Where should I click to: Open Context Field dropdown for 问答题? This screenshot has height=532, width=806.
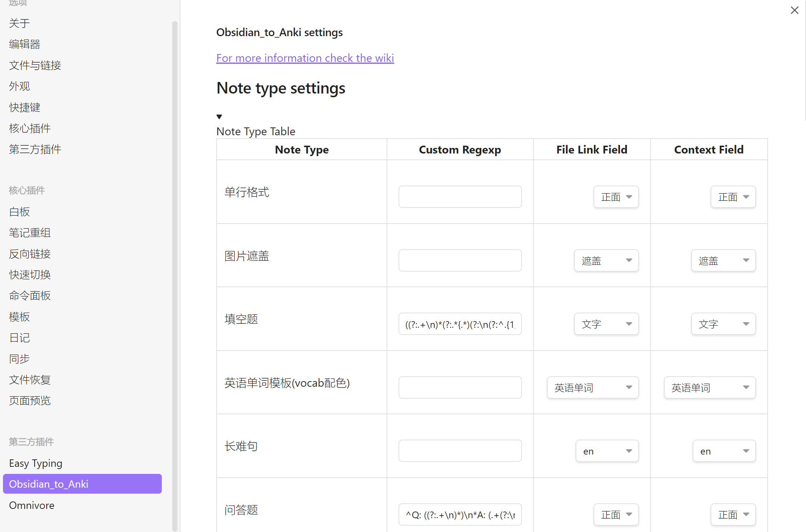coord(733,514)
